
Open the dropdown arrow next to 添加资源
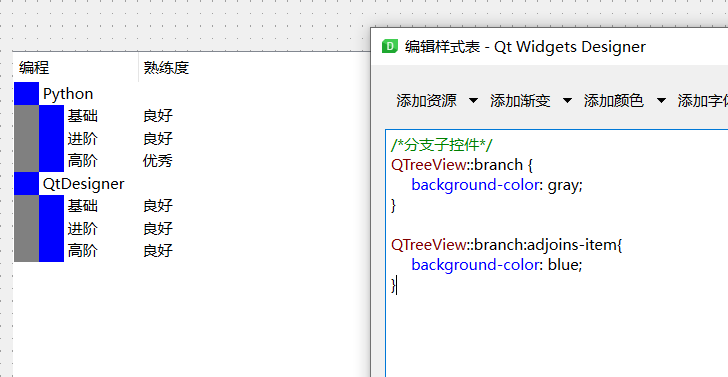tap(473, 100)
